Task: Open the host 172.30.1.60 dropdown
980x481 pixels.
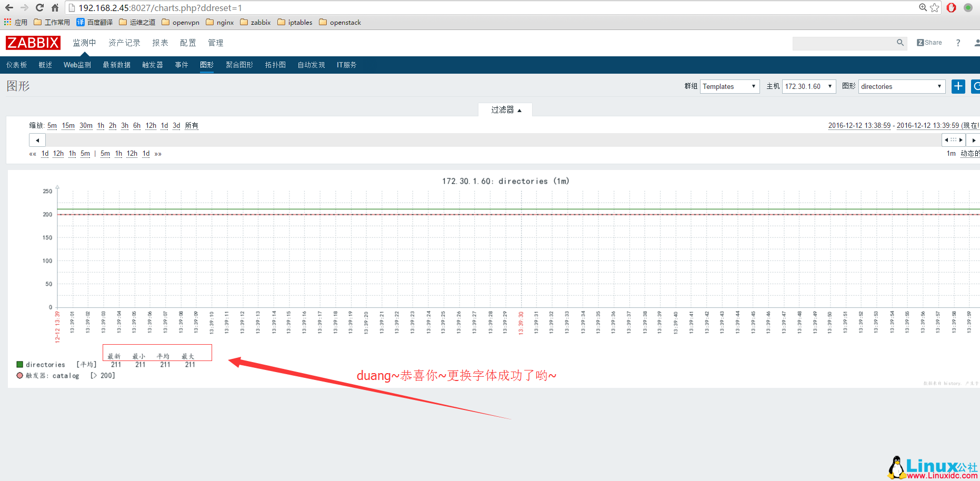Action: click(x=808, y=86)
